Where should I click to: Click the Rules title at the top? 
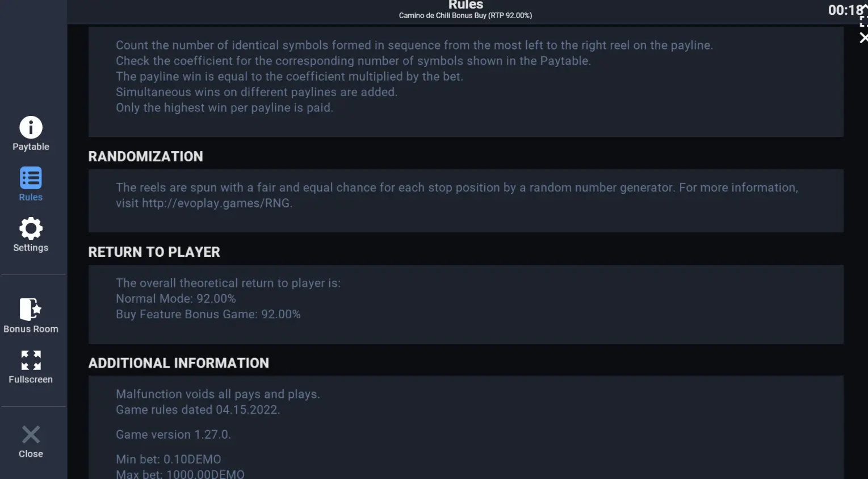[466, 5]
